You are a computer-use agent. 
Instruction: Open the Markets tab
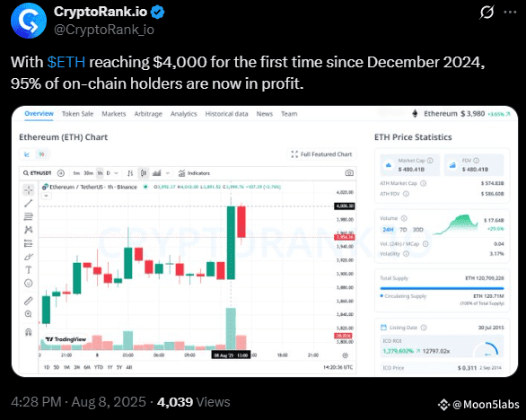114,114
